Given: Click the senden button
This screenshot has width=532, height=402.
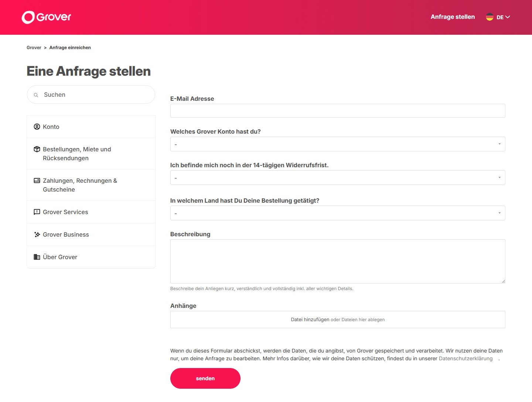Looking at the screenshot, I should pos(205,378).
